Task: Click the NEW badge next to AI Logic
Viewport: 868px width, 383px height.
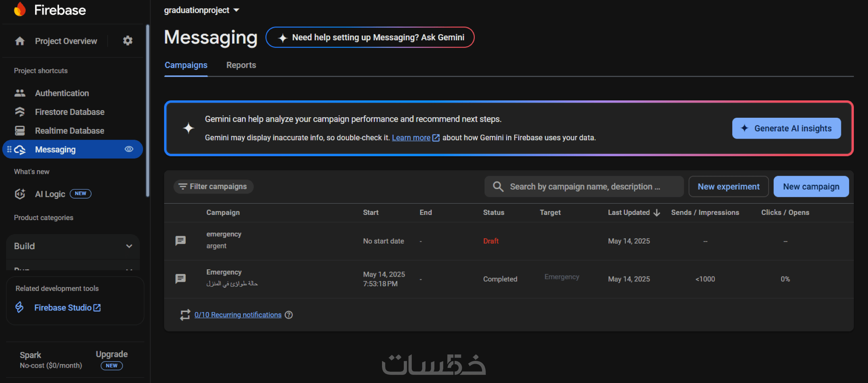Action: coord(81,194)
